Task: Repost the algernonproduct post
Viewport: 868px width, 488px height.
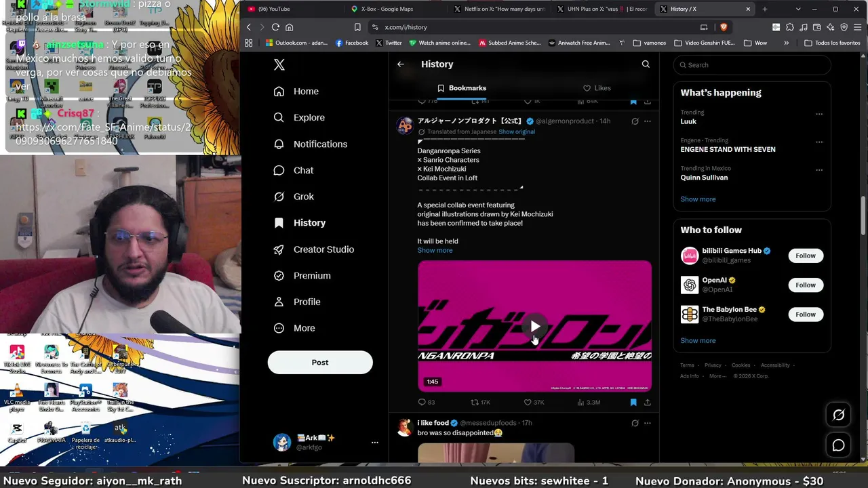Action: coord(481,403)
